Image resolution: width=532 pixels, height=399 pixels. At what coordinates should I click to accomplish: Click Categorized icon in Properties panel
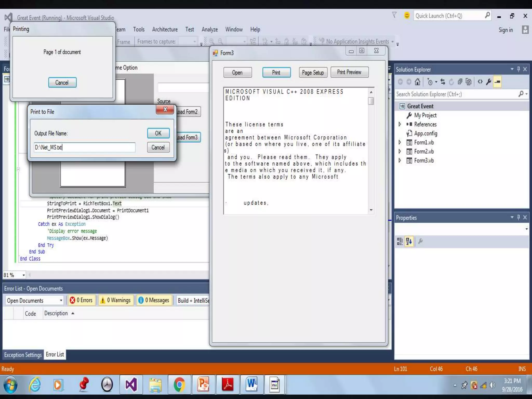(400, 242)
